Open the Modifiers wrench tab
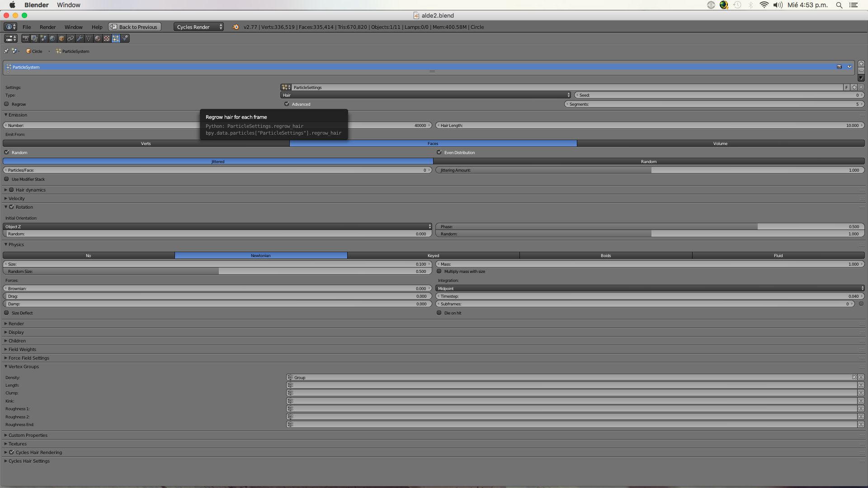The height and width of the screenshot is (488, 868). (80, 38)
